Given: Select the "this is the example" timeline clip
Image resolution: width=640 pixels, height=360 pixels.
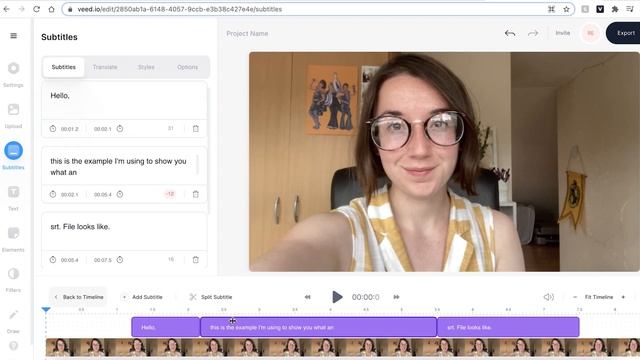Looking at the screenshot, I should pos(318,327).
